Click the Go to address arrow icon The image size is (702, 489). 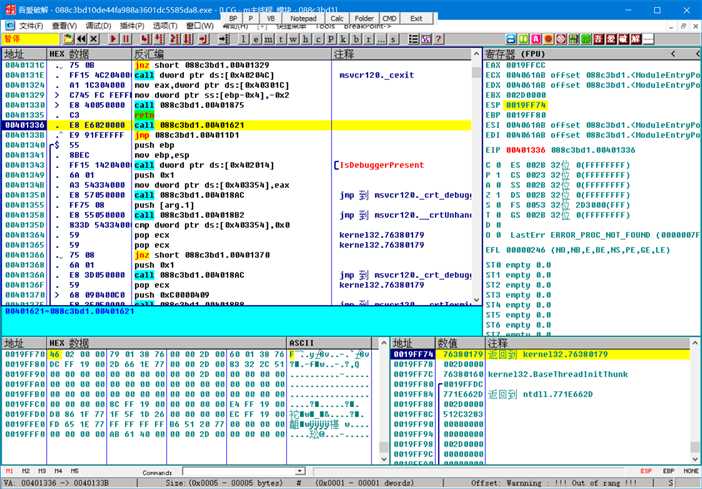point(223,39)
